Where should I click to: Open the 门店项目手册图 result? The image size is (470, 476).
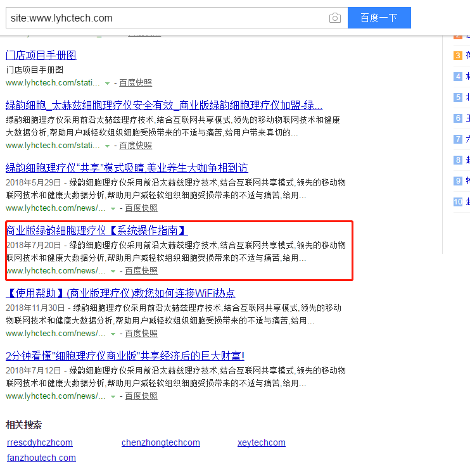[41, 56]
